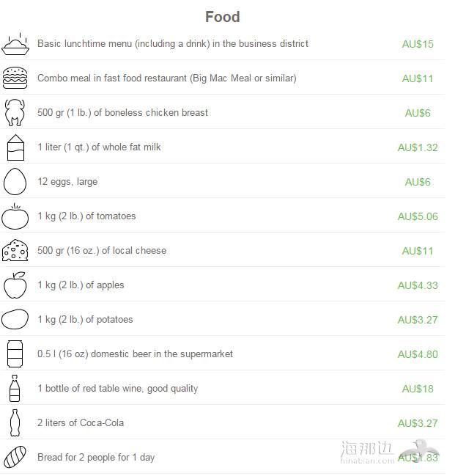Click the milk carton icon
Viewport: 455px width, 476px height.
coord(15,147)
